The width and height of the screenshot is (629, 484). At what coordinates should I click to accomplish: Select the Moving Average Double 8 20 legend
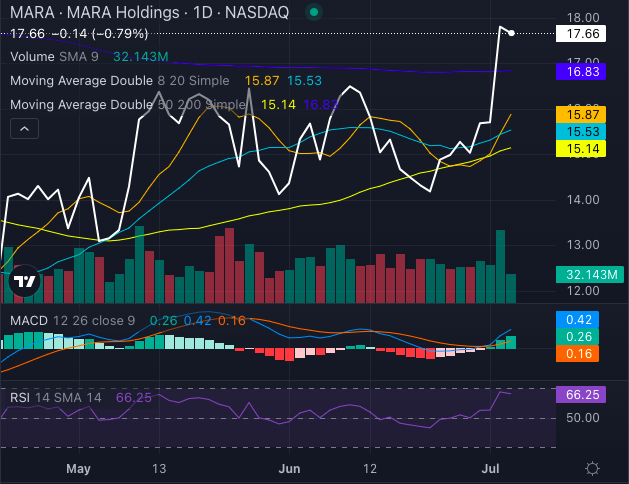120,81
